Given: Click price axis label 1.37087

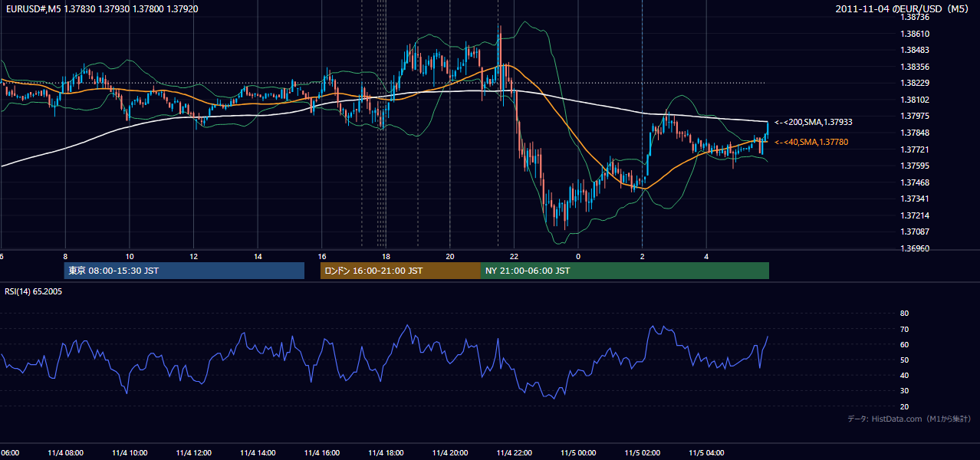Looking at the screenshot, I should click(x=915, y=232).
